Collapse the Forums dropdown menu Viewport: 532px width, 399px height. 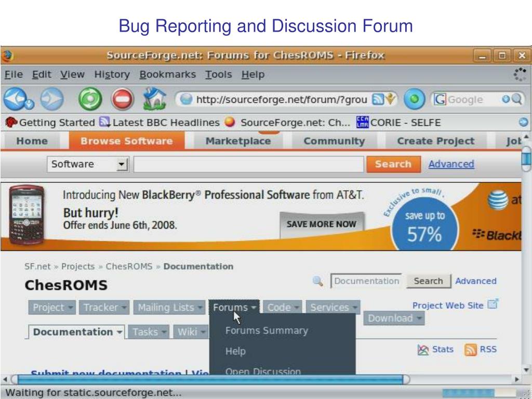(x=234, y=308)
